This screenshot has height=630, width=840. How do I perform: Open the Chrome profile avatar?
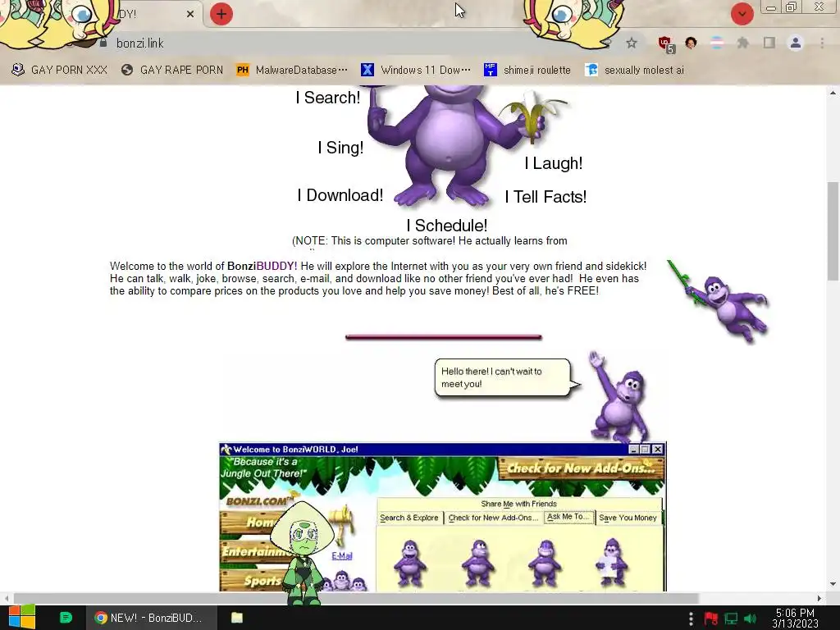point(796,43)
